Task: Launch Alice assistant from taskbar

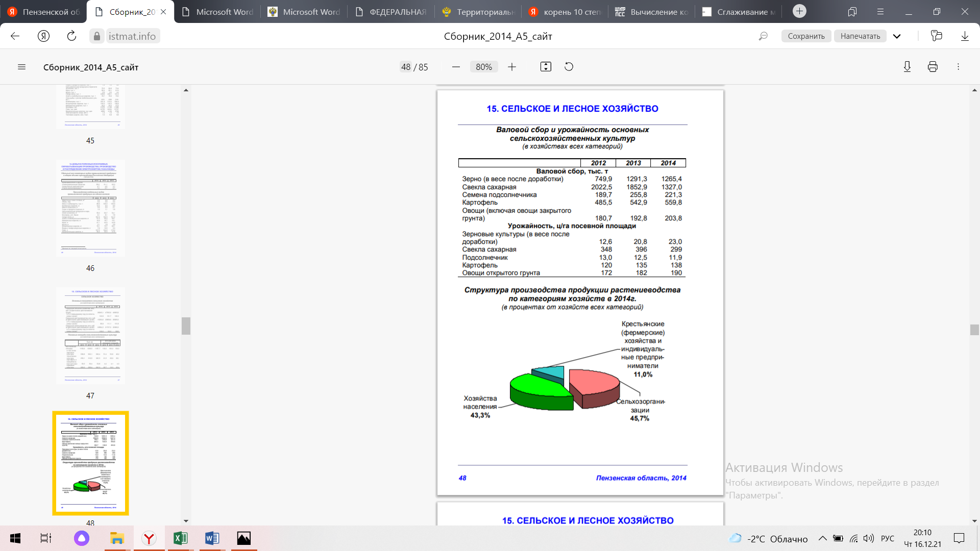Action: (82, 538)
